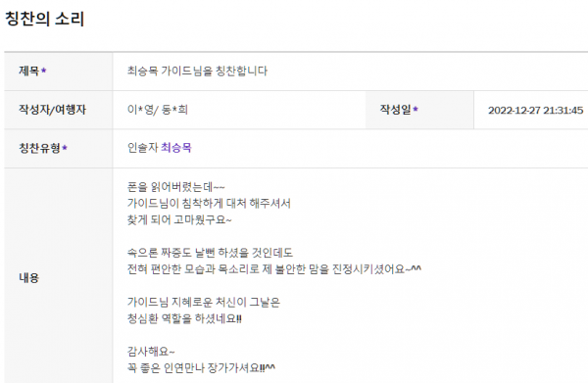Click the closing line 꼭 좋은 인연만나 장가가셔요

[201, 368]
